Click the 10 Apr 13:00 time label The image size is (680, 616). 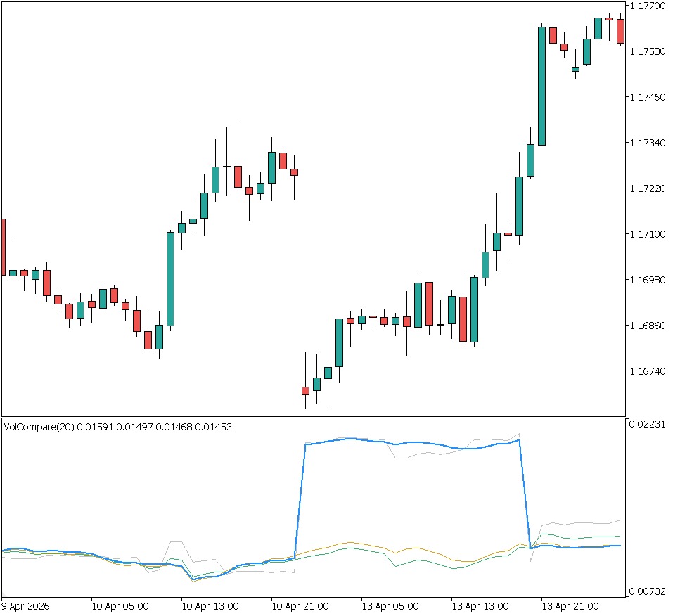(x=210, y=606)
